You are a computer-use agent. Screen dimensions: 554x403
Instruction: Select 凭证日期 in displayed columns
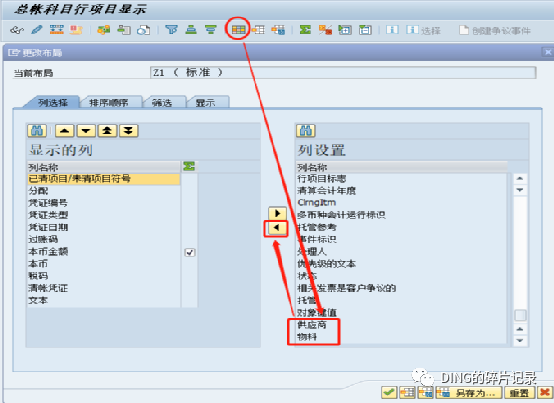104,227
